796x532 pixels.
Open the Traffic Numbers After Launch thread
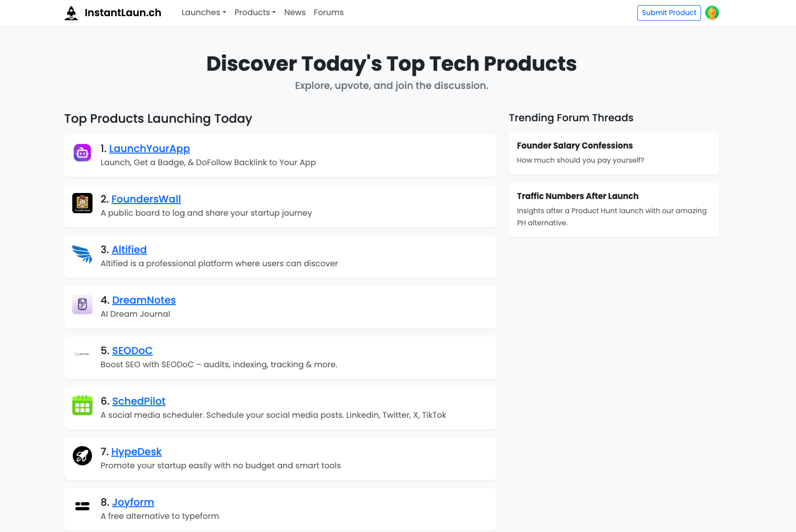click(578, 196)
